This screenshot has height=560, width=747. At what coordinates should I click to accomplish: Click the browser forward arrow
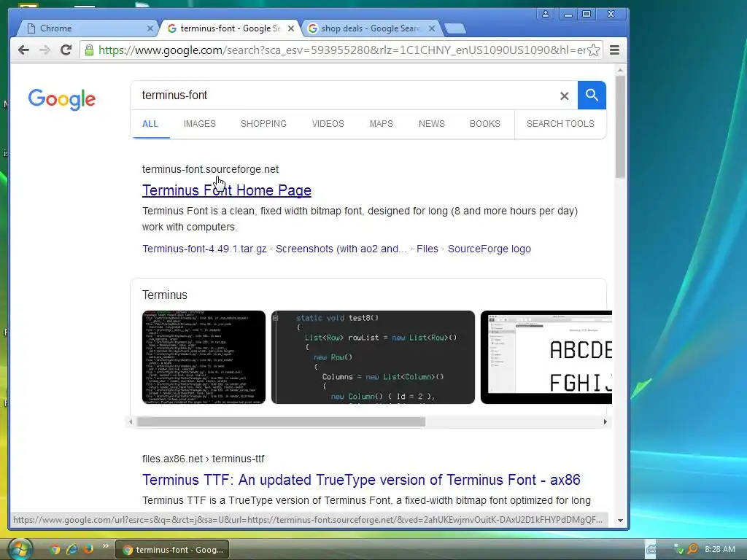pyautogui.click(x=44, y=50)
